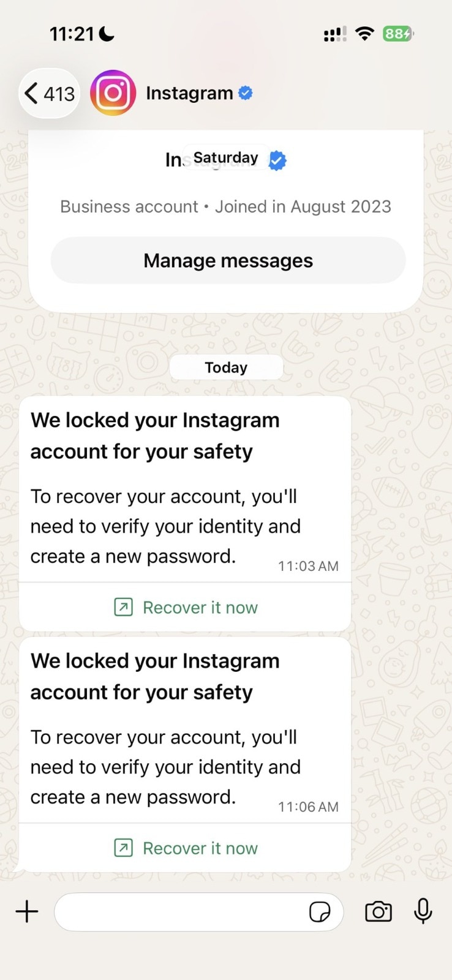Open the Instagram profile picture icon
Viewport: 452px width, 980px height.
(x=113, y=93)
